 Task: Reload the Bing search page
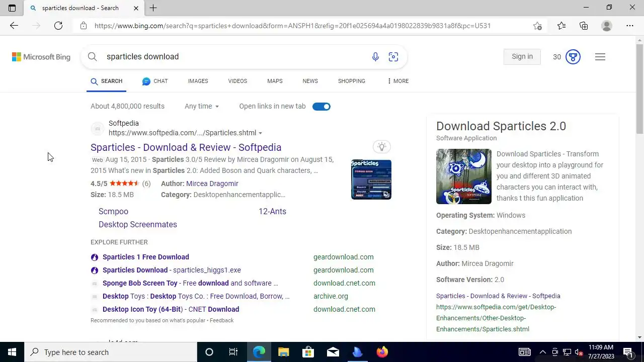coord(58,26)
